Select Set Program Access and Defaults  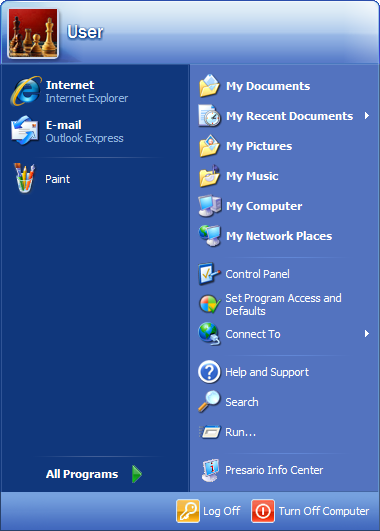pyautogui.click(x=284, y=304)
